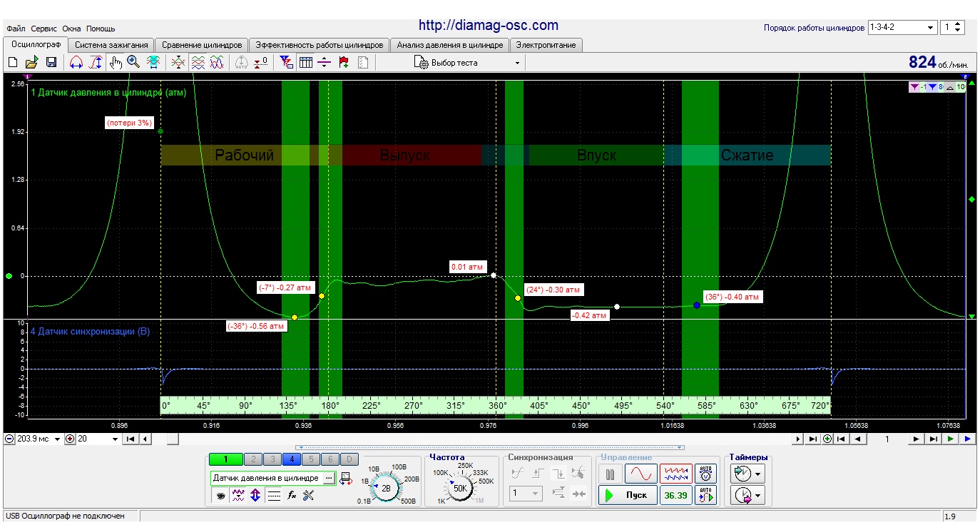Activate the magnifier zoom tool
Viewport: 980px width, 525px height.
coord(133,63)
